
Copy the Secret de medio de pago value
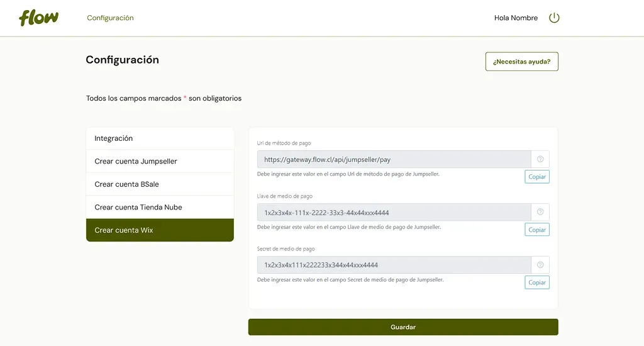537,282
